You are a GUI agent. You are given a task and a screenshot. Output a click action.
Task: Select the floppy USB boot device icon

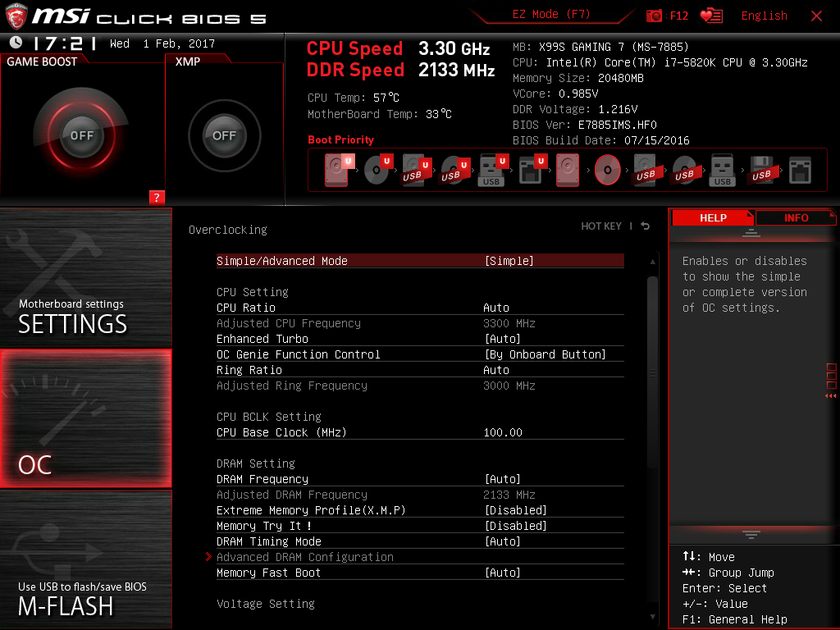tap(761, 170)
